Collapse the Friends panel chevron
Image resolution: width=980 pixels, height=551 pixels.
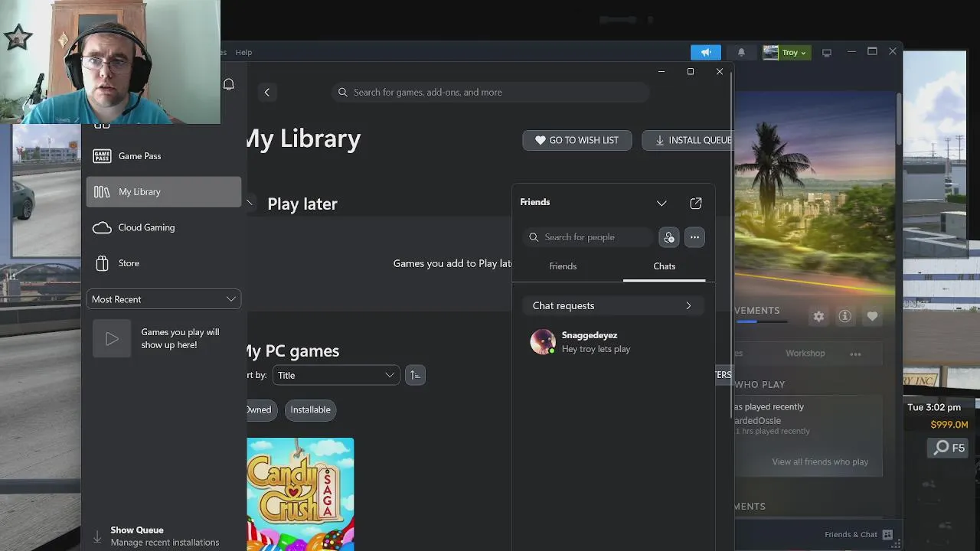pos(661,203)
